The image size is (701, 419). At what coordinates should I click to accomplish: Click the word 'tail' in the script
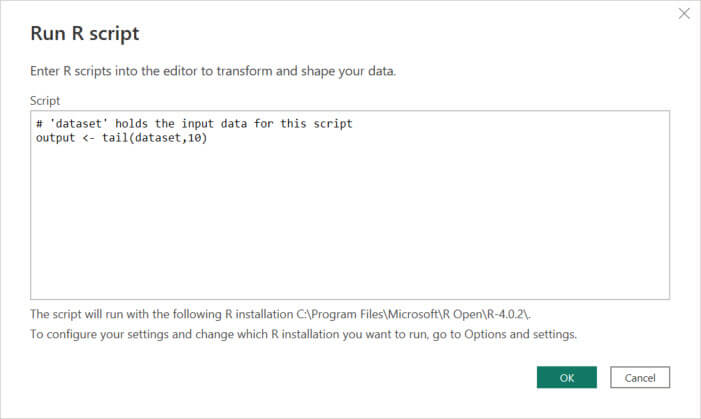point(116,137)
